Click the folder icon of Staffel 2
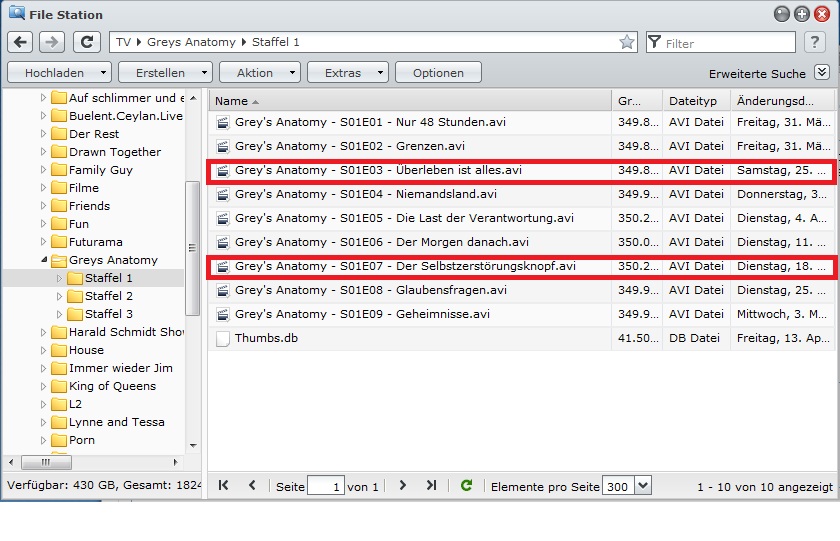The width and height of the screenshot is (840, 541). coord(75,296)
